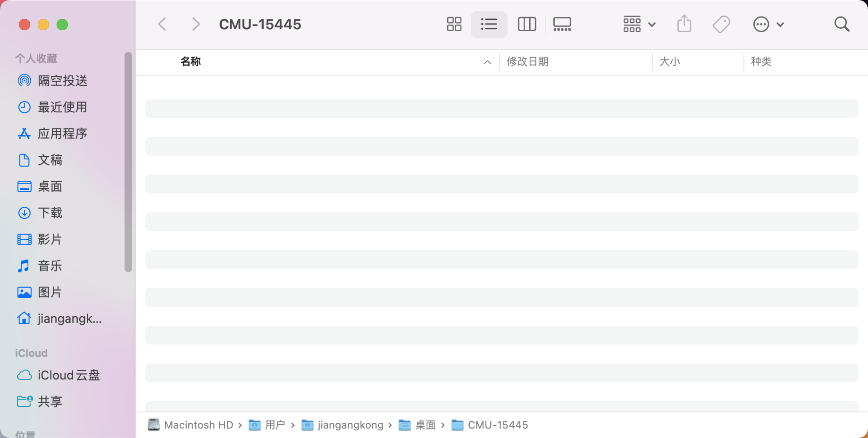Open 应用程序 in the sidebar
Image resolution: width=868 pixels, height=438 pixels.
[63, 134]
